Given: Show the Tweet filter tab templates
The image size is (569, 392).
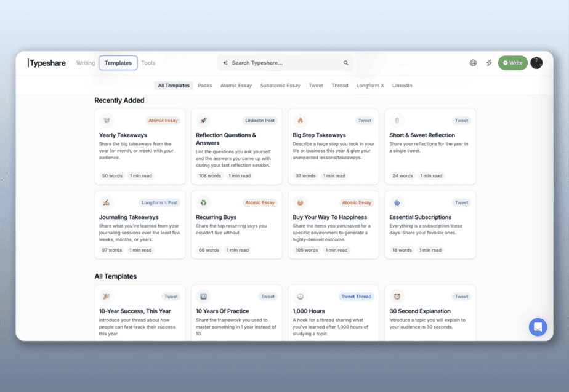Looking at the screenshot, I should click(x=316, y=85).
